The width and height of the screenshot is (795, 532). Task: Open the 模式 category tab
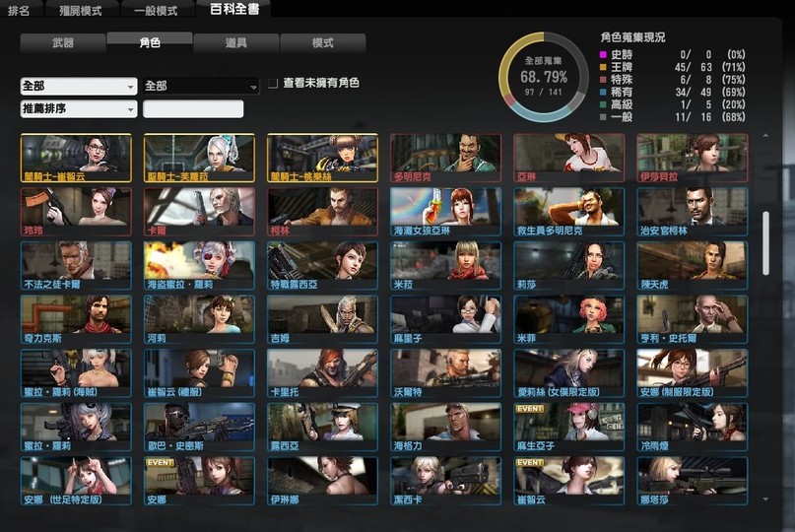(x=323, y=43)
